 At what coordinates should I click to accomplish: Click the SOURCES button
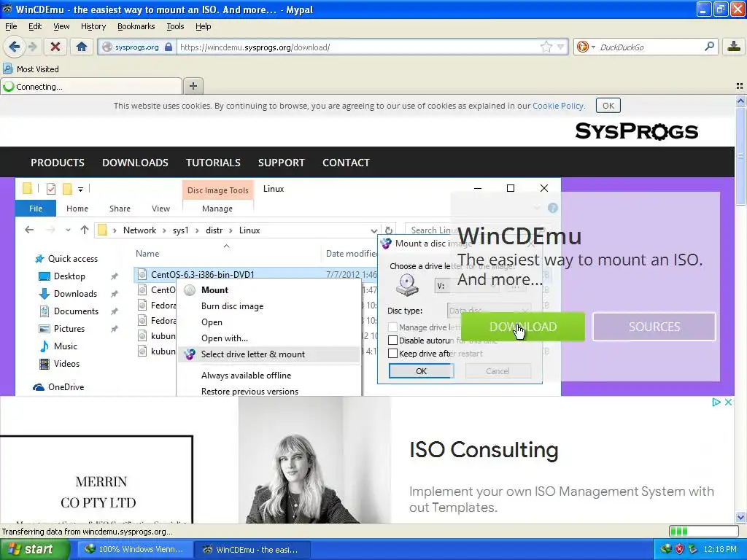pos(654,327)
